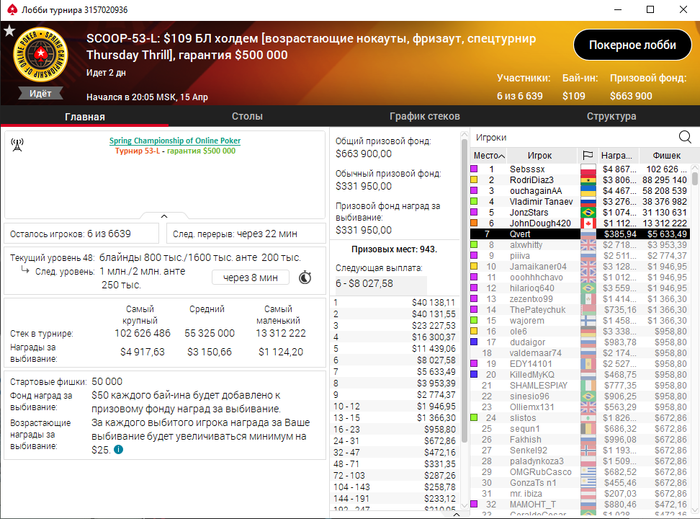Click the Идёт status badge
This screenshot has width=700, height=519.
click(40, 93)
